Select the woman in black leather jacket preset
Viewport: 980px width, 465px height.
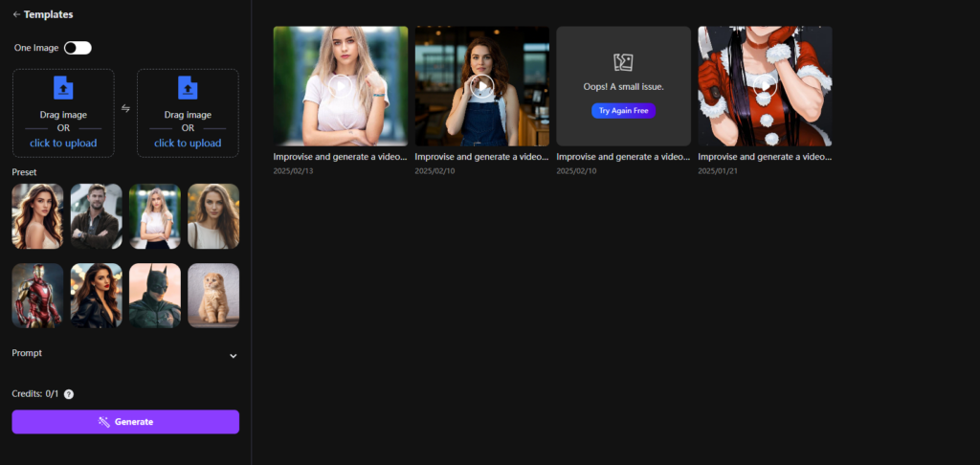[x=97, y=296]
